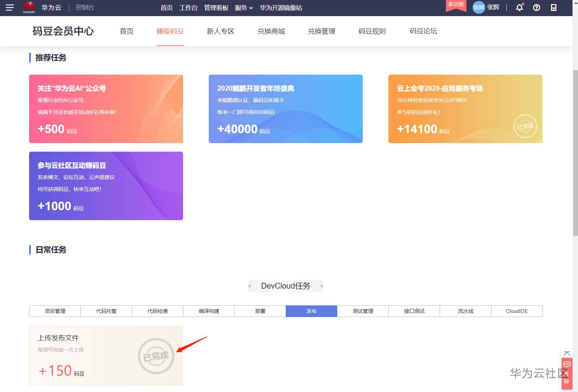
Task: Select 发布 DevCloud task category
Action: tap(312, 311)
